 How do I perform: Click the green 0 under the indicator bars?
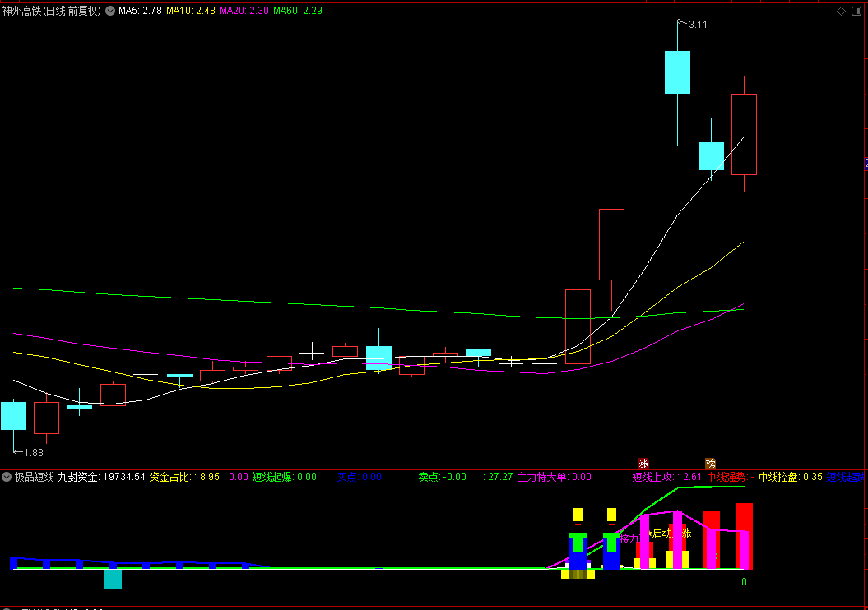click(x=744, y=582)
